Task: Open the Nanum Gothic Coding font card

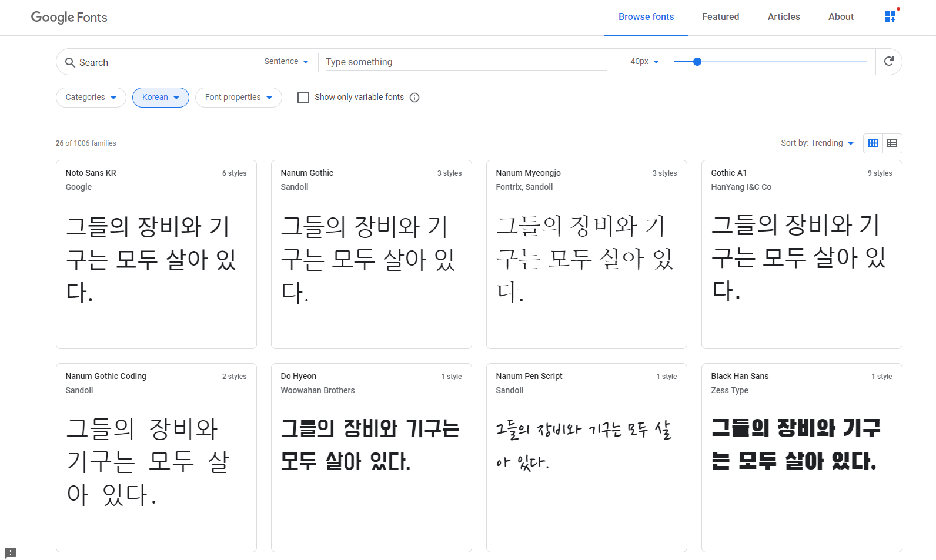Action: pyautogui.click(x=156, y=458)
